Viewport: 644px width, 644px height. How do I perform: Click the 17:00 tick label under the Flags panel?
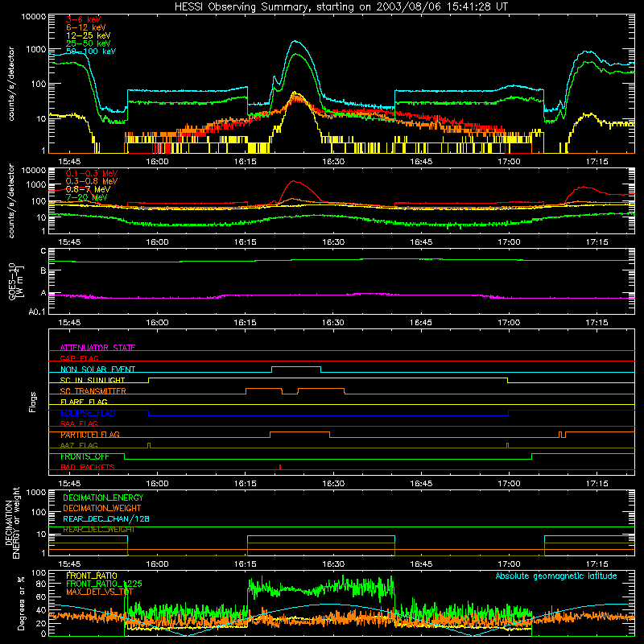(509, 484)
